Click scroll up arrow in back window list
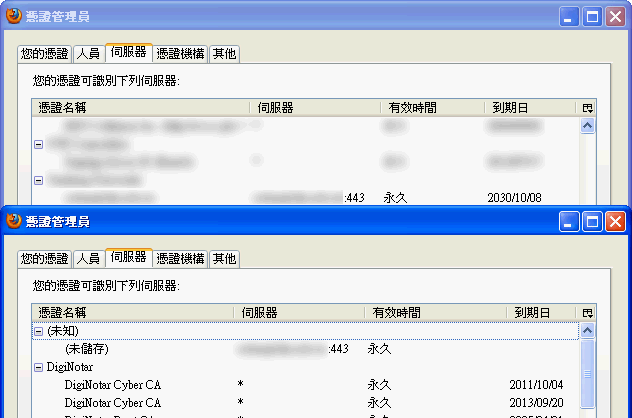 pyautogui.click(x=587, y=126)
